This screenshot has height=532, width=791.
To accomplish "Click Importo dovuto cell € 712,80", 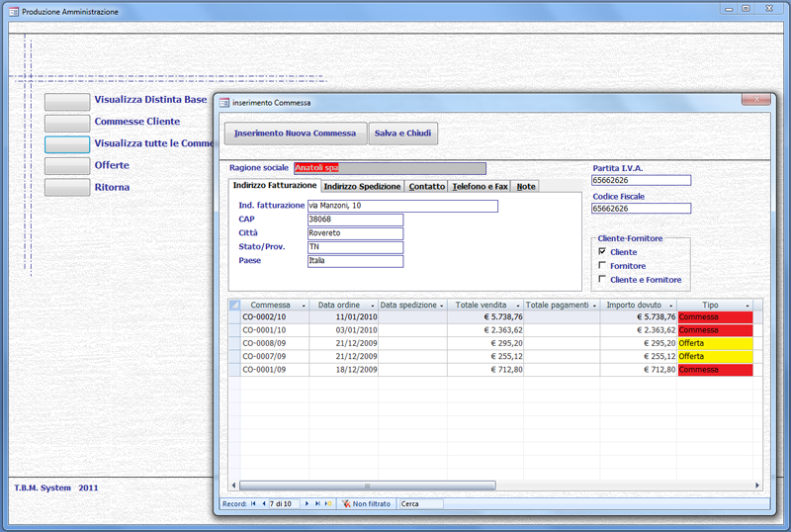I will coord(639,370).
